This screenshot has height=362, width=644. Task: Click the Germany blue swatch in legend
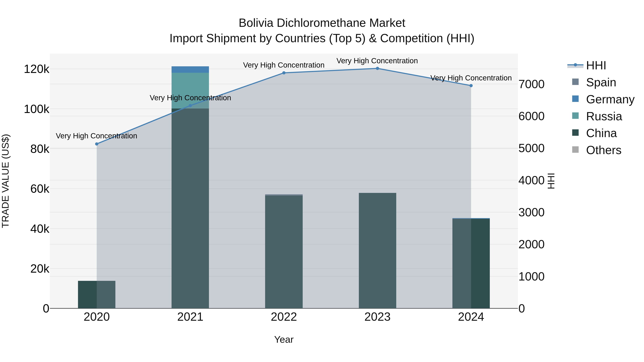click(x=575, y=99)
